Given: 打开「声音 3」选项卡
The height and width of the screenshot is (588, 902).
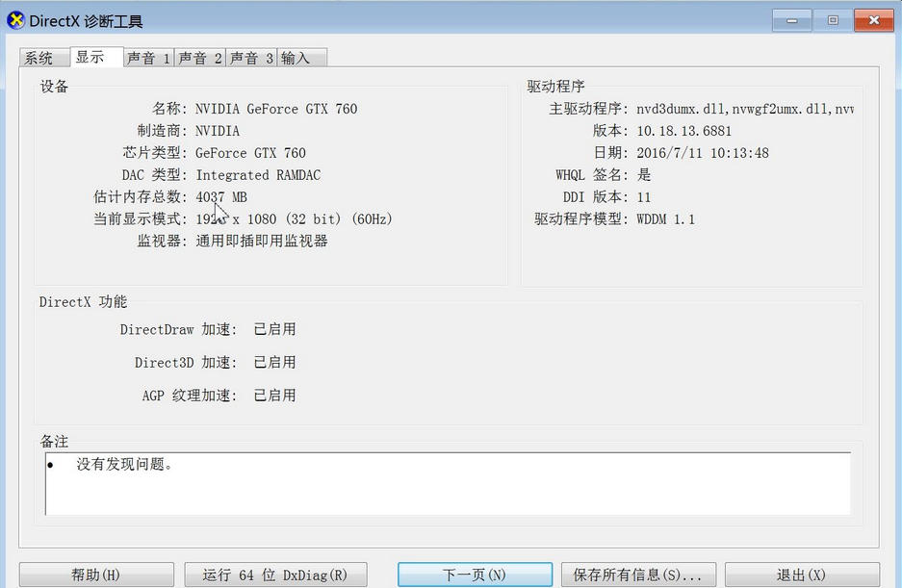Looking at the screenshot, I should click(x=251, y=57).
